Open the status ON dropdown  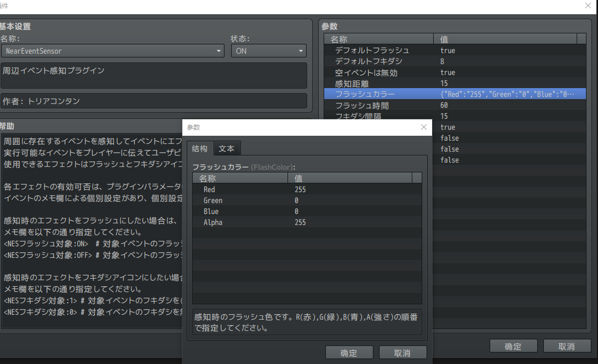point(269,51)
